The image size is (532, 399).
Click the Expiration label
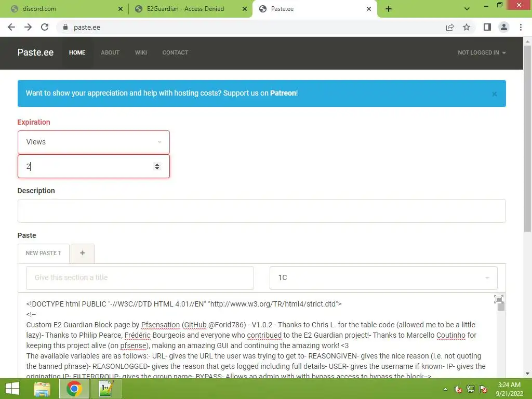[x=34, y=122]
